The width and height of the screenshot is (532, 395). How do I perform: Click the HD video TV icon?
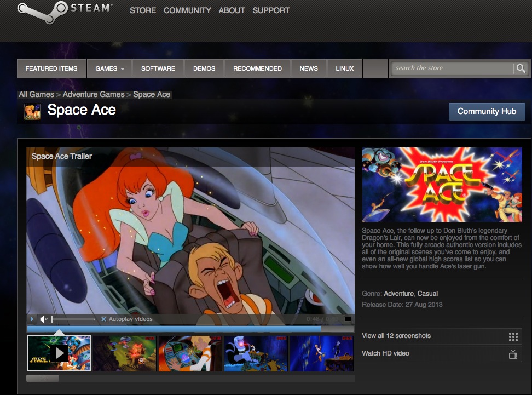513,354
